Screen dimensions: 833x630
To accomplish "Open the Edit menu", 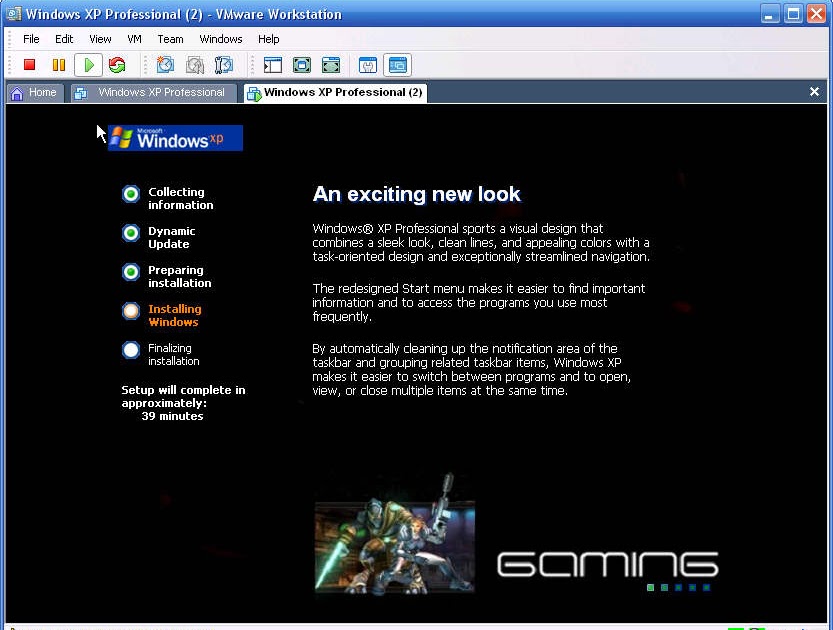I will pos(64,39).
